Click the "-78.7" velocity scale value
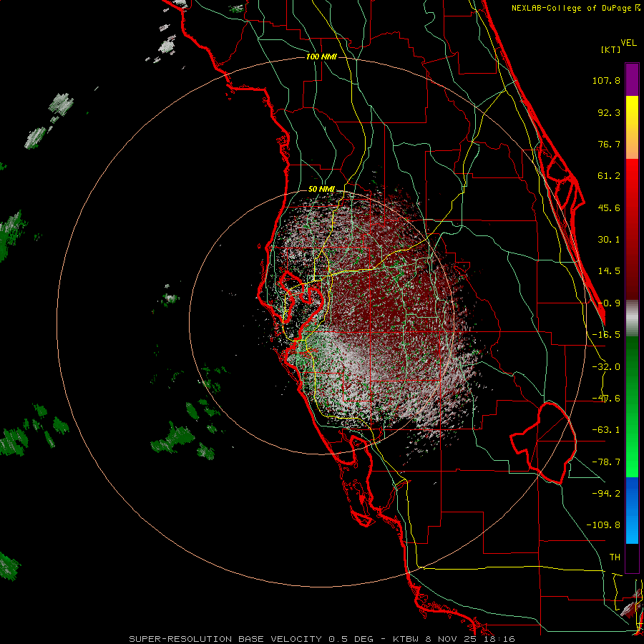This screenshot has height=644, width=644. click(606, 462)
